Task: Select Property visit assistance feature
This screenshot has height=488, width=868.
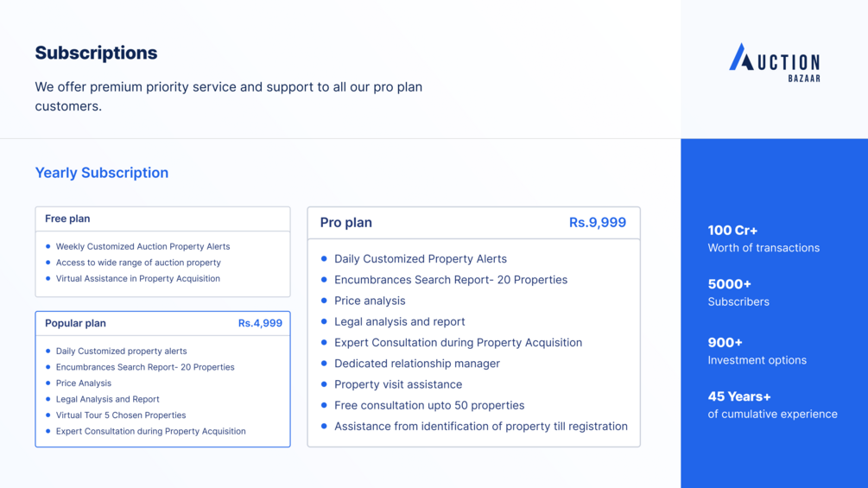Action: (397, 384)
